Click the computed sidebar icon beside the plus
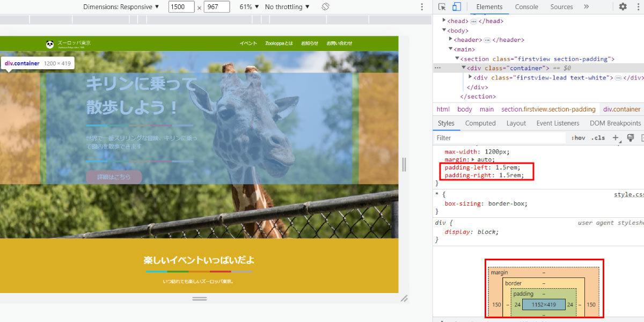This screenshot has width=644, height=322. click(x=631, y=138)
